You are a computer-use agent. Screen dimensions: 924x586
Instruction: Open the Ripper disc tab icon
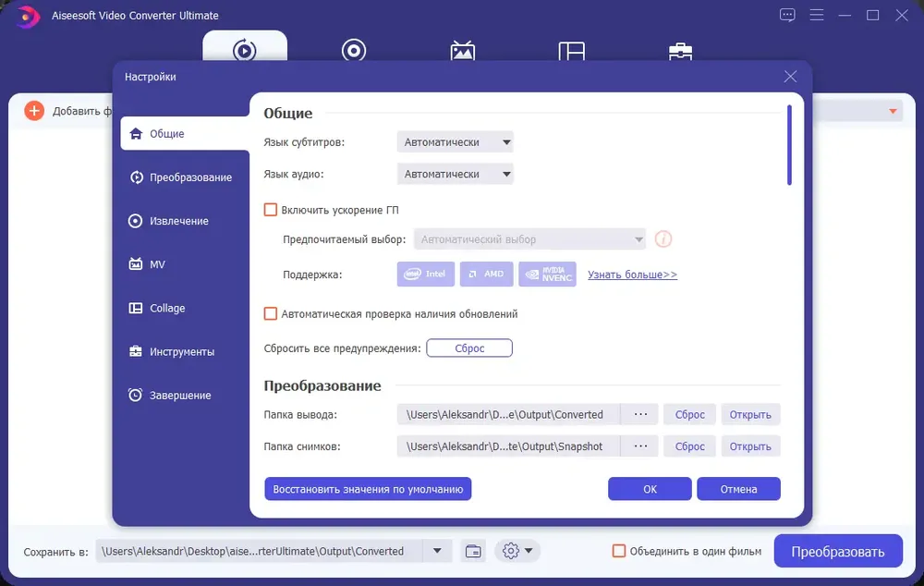(354, 50)
